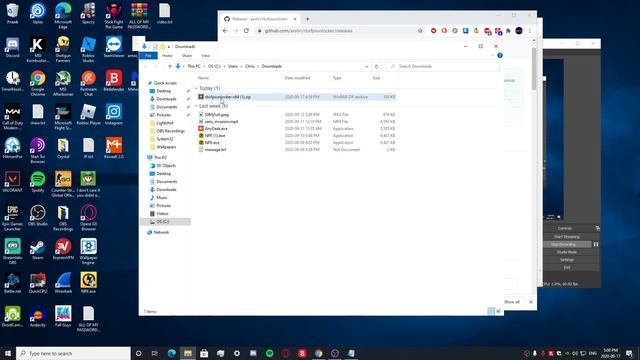This screenshot has width=640, height=360.
Task: Select the MSI Afterburner desktop icon
Action: coord(63,83)
